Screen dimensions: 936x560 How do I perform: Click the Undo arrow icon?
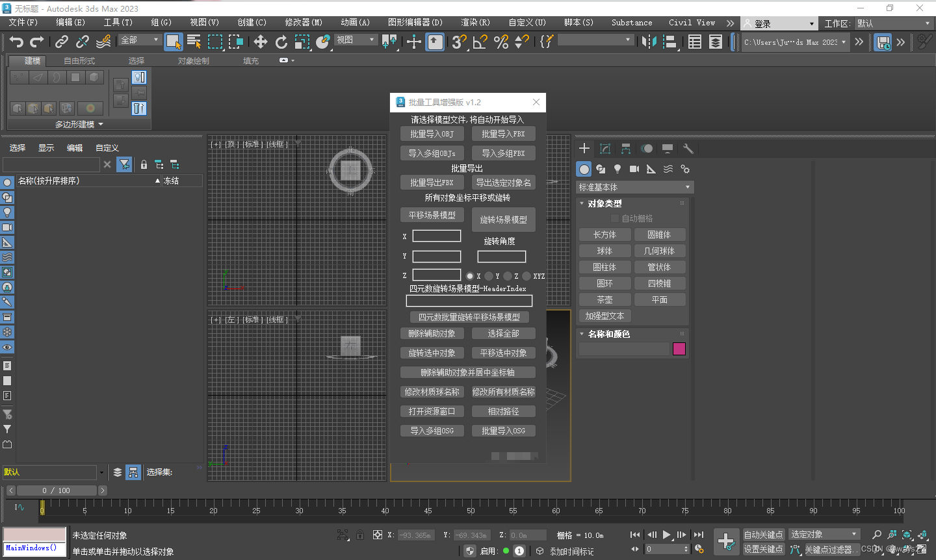16,42
